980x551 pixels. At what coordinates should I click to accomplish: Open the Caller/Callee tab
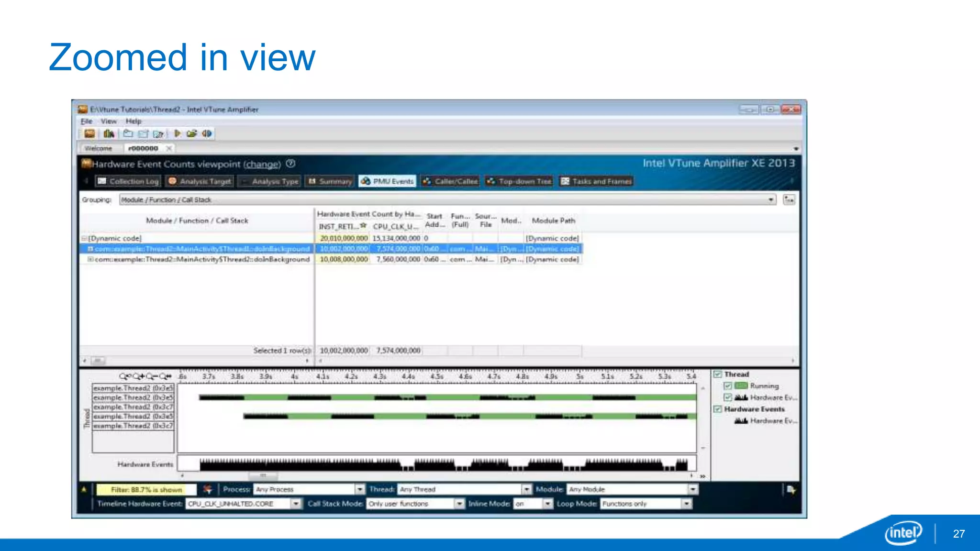450,181
